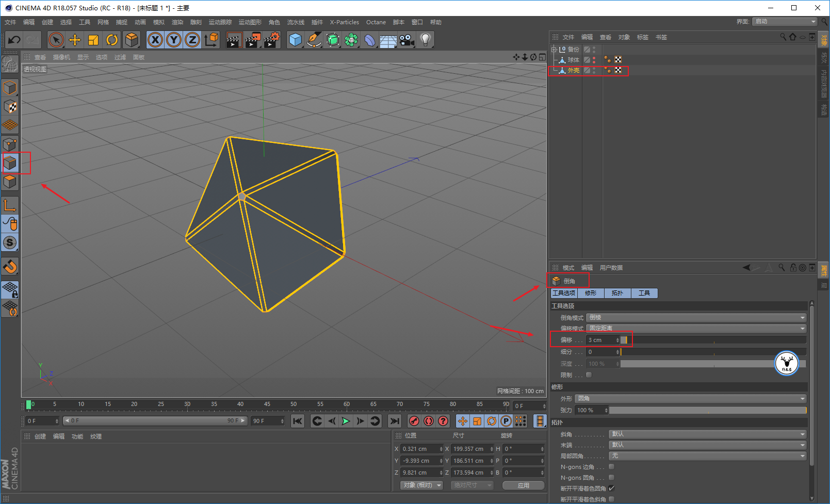The image size is (830, 504).
Task: Activate the Rotate tool
Action: click(112, 40)
